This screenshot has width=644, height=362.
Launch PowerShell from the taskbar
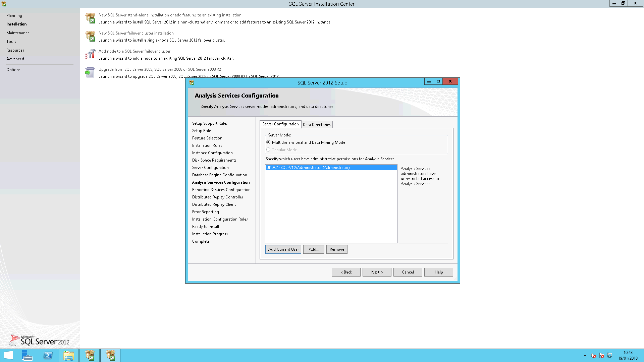[48, 355]
